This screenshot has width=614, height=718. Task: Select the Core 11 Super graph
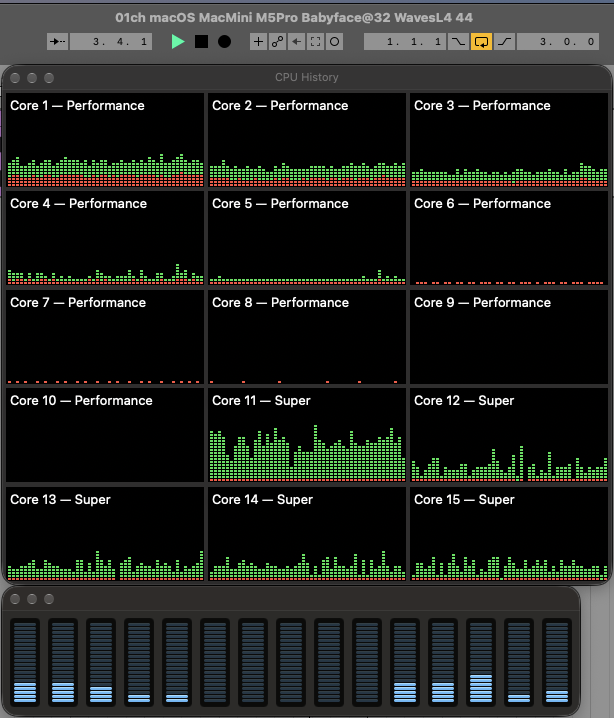[x=307, y=435]
